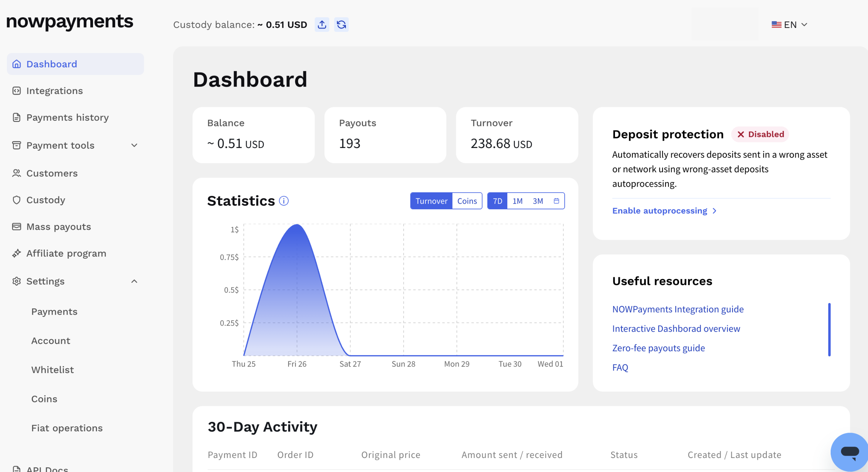Screen dimensions: 868x472
Task: Click the Custody shield icon
Action: click(17, 200)
